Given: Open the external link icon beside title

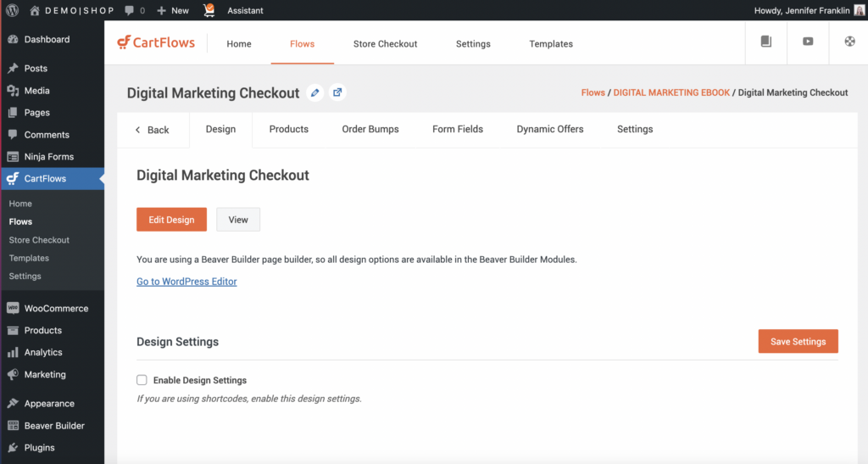Looking at the screenshot, I should click(337, 92).
